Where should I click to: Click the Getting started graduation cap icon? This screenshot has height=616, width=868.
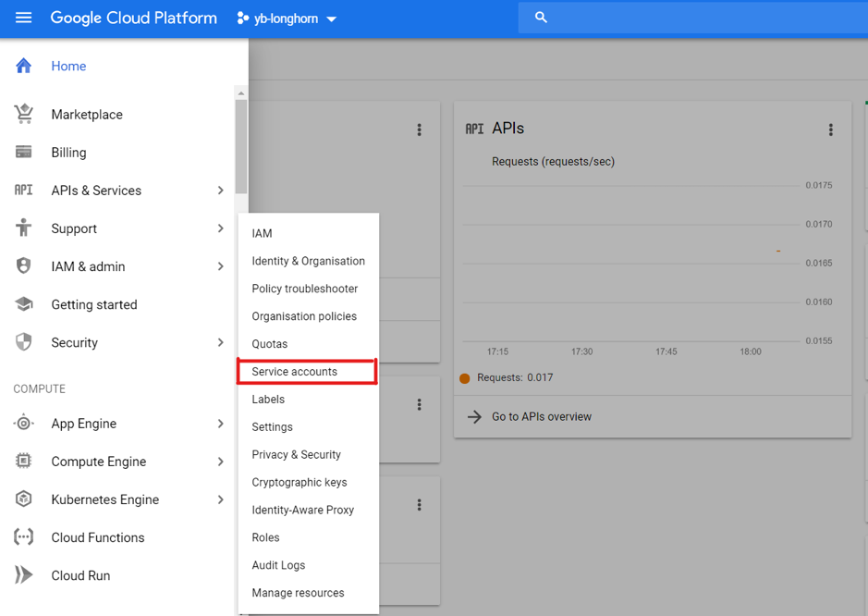point(24,304)
